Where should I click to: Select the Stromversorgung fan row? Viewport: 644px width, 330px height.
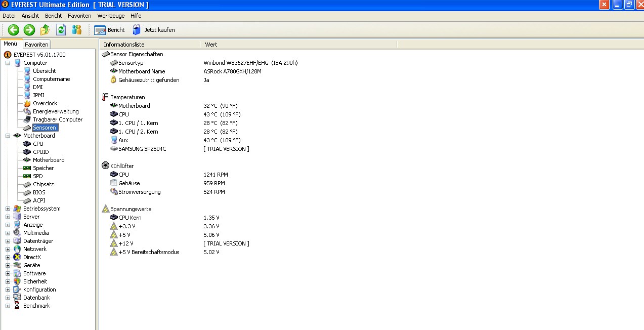[x=167, y=192]
